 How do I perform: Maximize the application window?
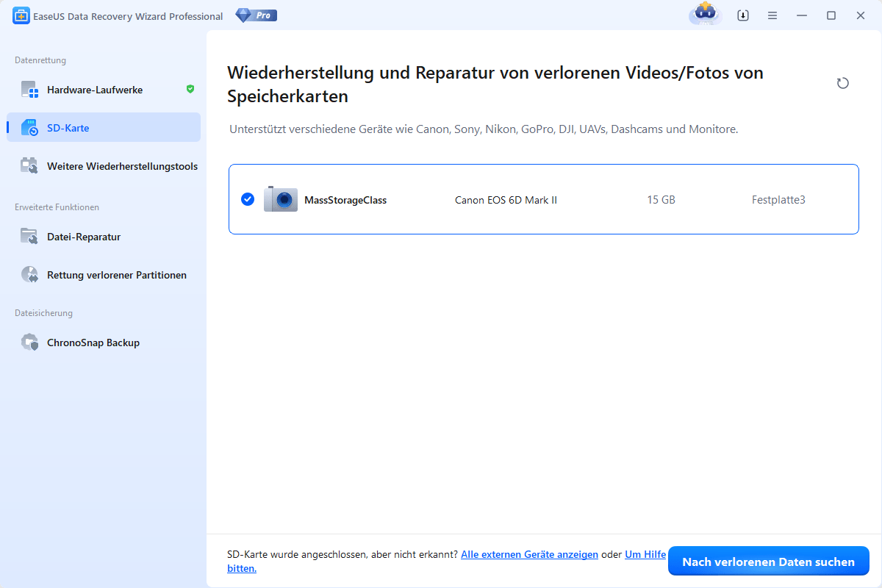point(831,15)
